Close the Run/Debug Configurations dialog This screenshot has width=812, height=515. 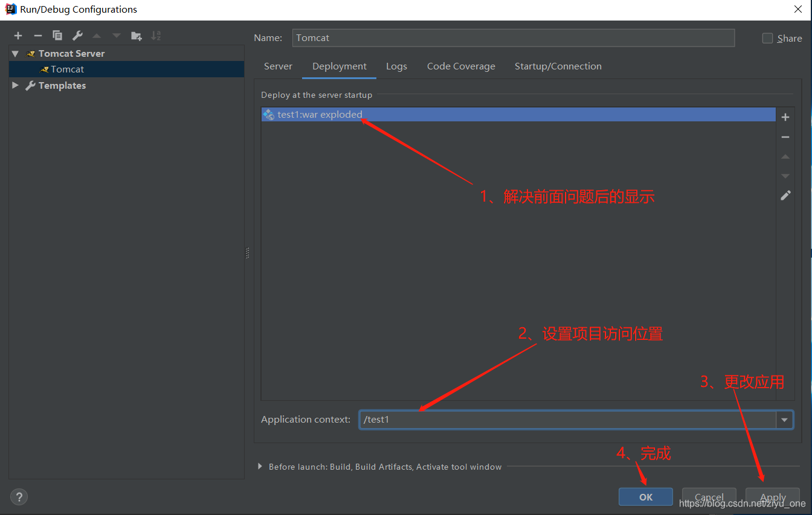[x=797, y=9]
